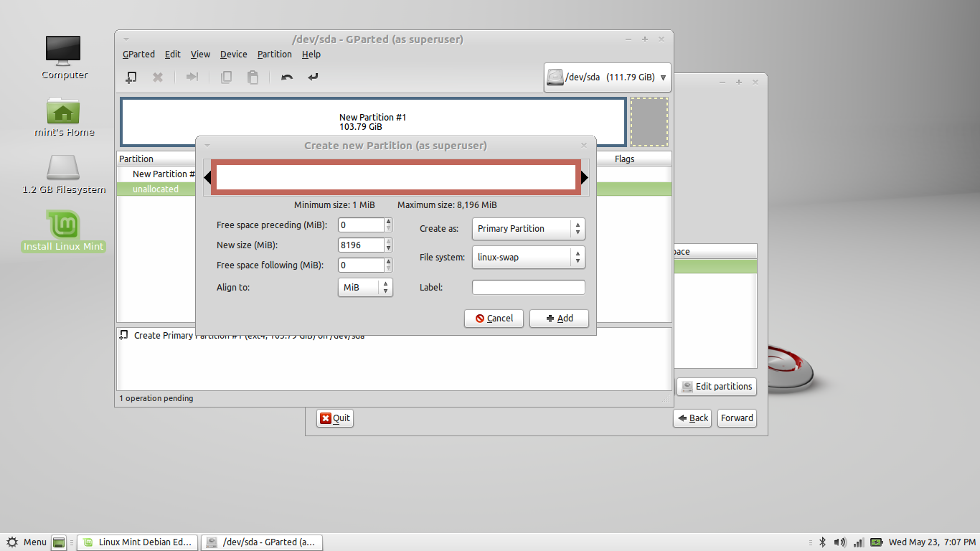Open the Create as Primary Partition dropdown
Image resolution: width=980 pixels, height=551 pixels.
tap(529, 229)
